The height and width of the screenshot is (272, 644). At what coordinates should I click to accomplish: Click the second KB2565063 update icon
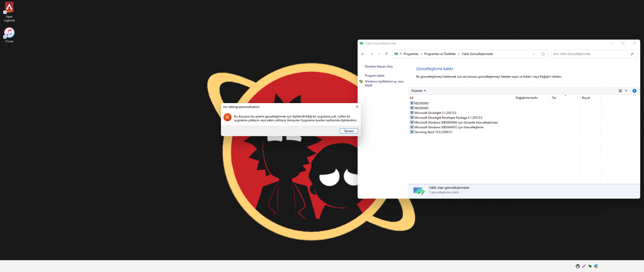pyautogui.click(x=412, y=108)
